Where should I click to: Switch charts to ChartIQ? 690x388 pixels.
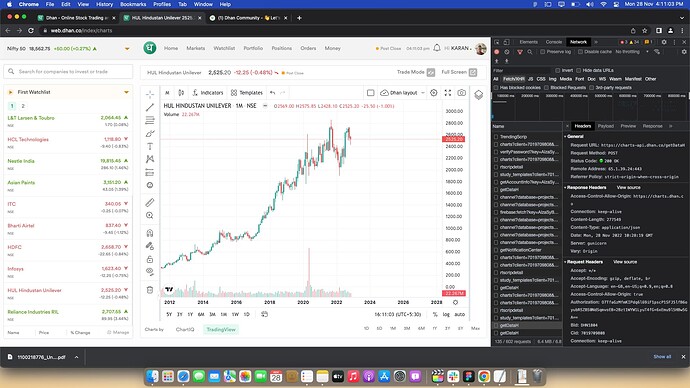[x=185, y=329]
